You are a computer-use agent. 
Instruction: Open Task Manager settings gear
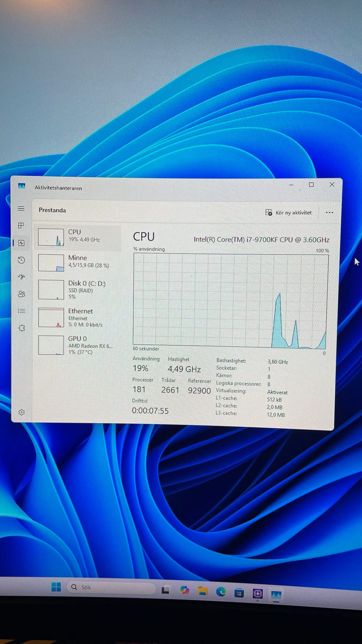[x=21, y=412]
